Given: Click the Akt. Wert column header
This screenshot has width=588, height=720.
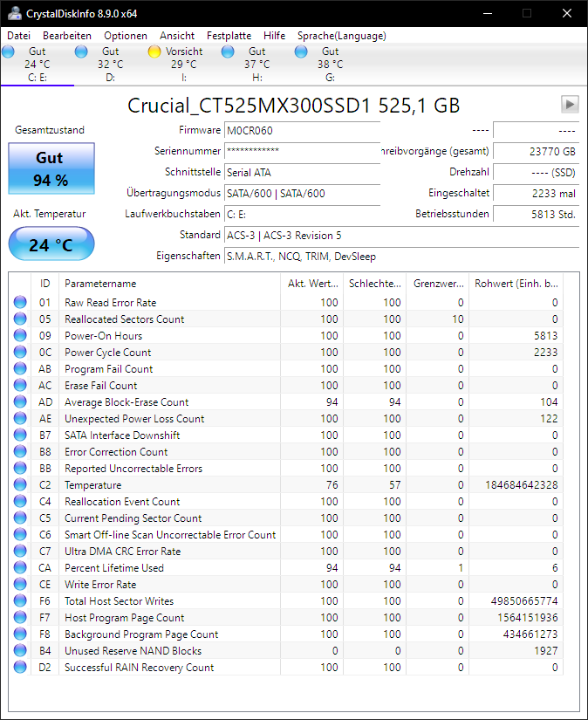Looking at the screenshot, I should [312, 284].
